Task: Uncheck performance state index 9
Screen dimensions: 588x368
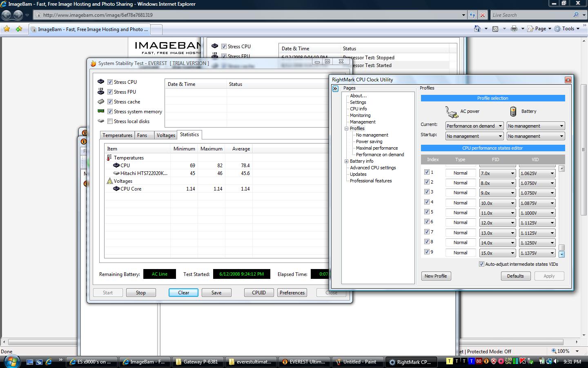Action: 427,252
